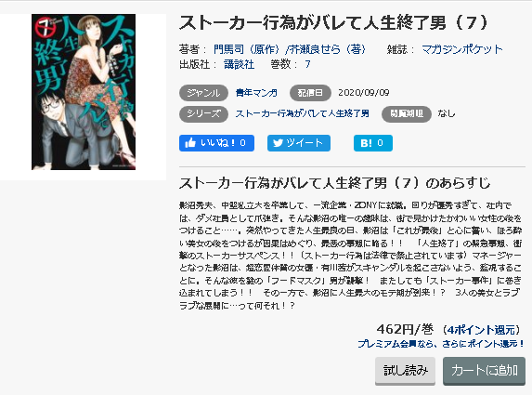Open publisher link 講談社
Viewport: 532px width, 395px height.
click(240, 64)
